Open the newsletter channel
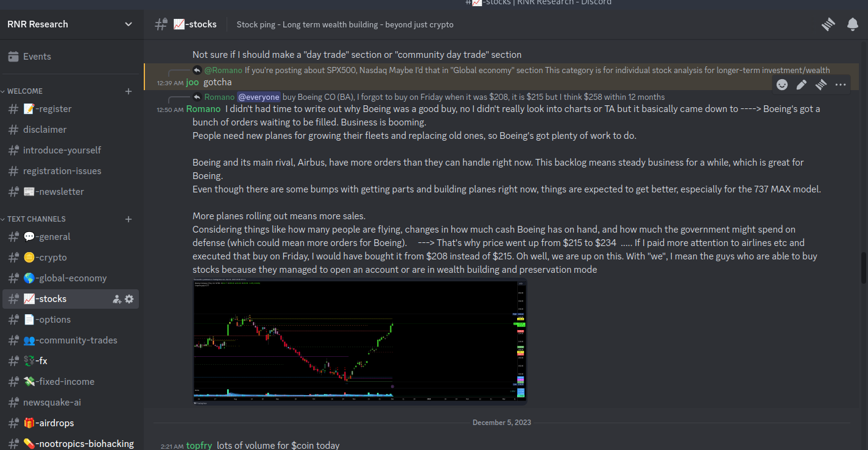 [x=71, y=192]
